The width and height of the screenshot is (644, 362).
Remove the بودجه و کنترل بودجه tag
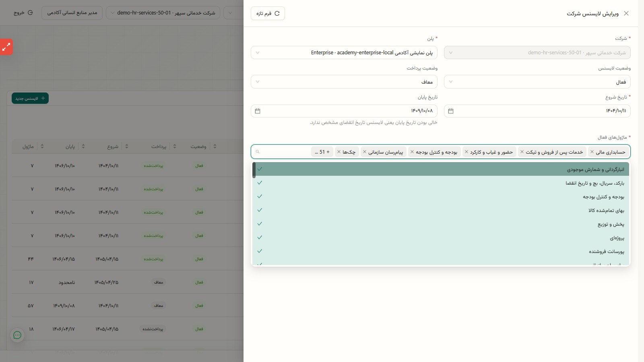(412, 152)
